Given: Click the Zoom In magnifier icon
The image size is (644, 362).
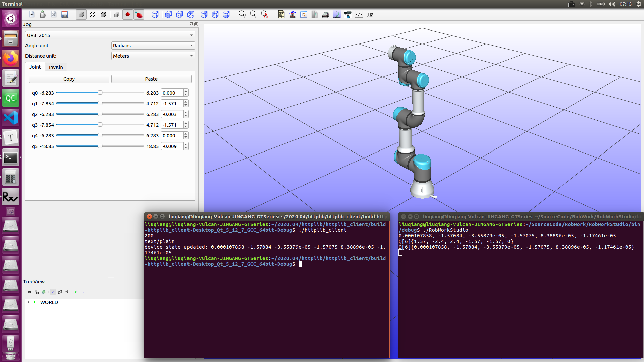Looking at the screenshot, I should pyautogui.click(x=242, y=14).
